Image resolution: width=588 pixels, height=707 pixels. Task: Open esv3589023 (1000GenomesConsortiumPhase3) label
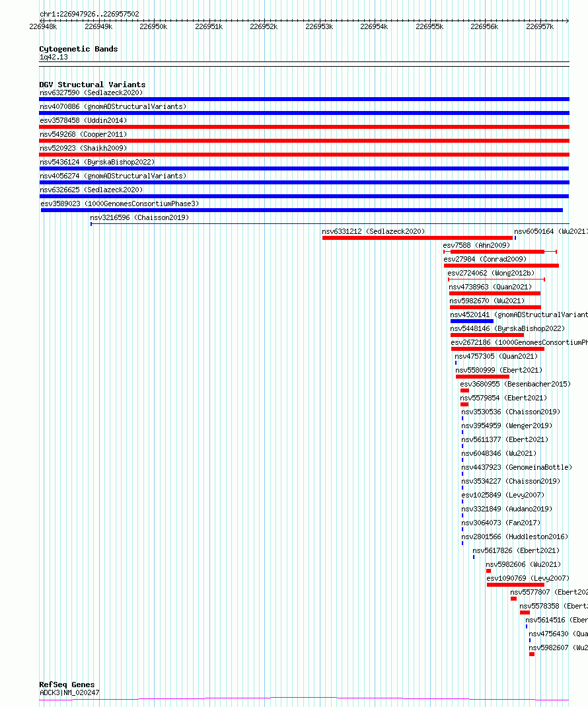tap(120, 204)
